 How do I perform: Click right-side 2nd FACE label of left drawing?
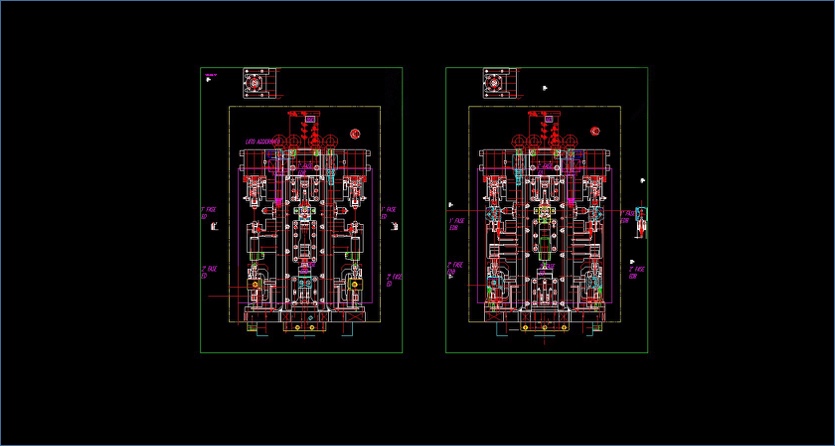396,278
